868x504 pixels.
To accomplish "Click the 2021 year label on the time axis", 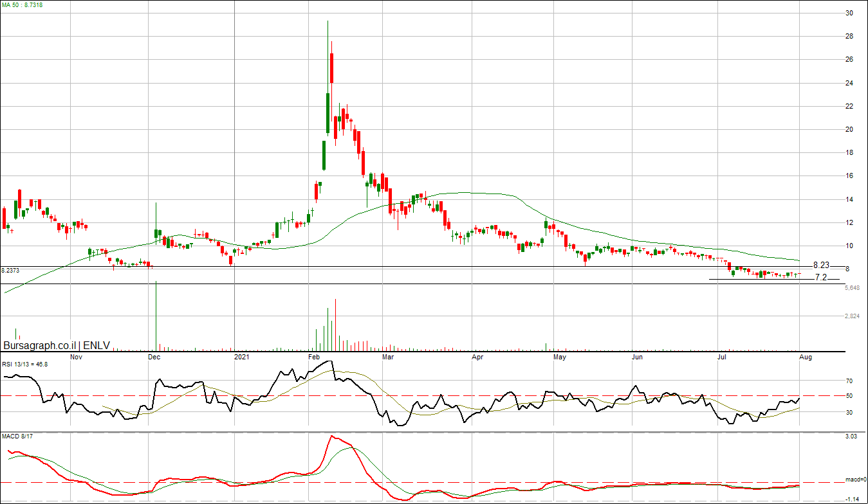I will point(242,356).
